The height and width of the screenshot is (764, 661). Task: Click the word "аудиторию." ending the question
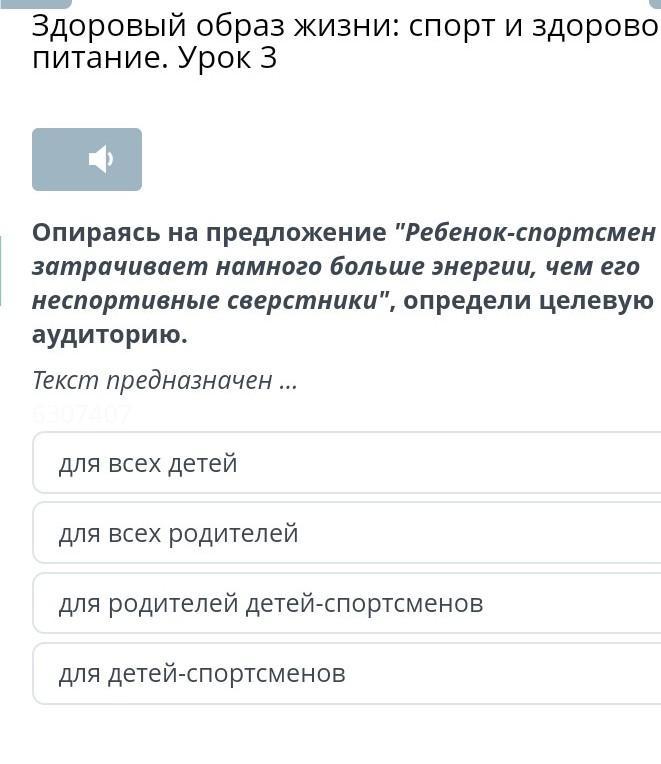tap(110, 335)
